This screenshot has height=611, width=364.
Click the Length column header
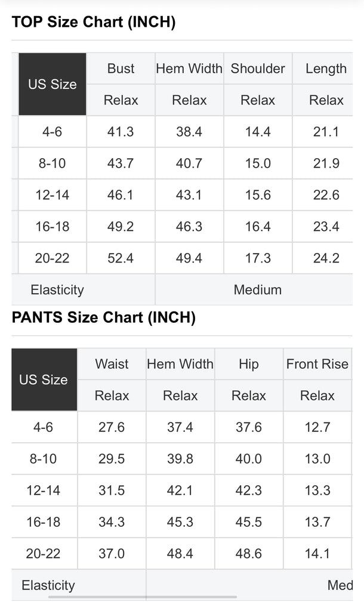326,69
